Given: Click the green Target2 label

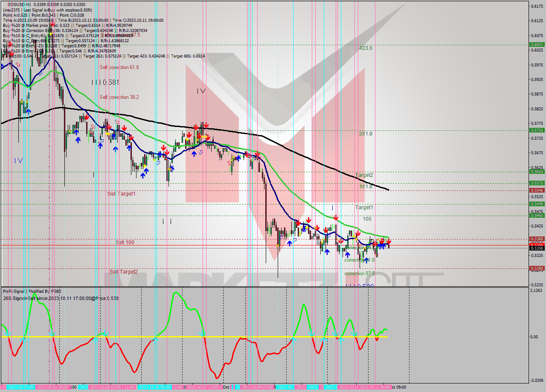Looking at the screenshot, I should pyautogui.click(x=364, y=175).
